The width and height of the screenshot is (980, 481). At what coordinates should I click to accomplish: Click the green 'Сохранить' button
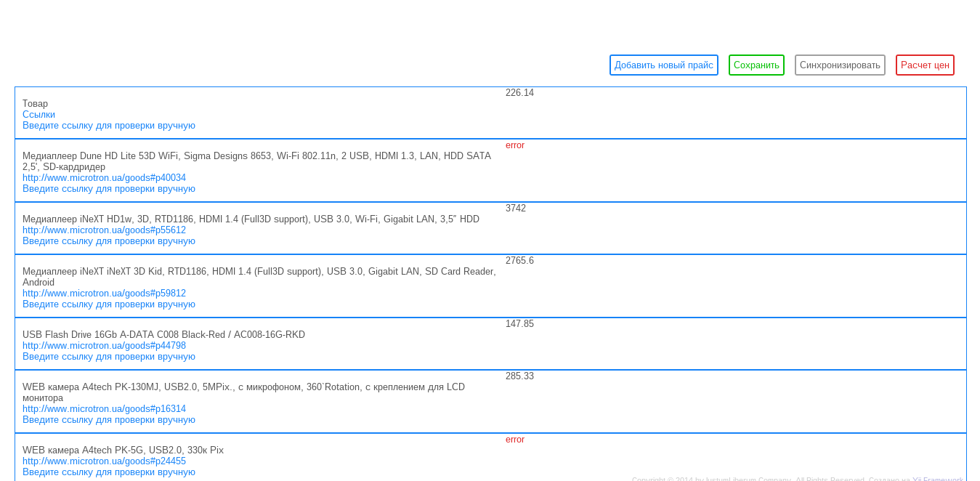pos(756,65)
